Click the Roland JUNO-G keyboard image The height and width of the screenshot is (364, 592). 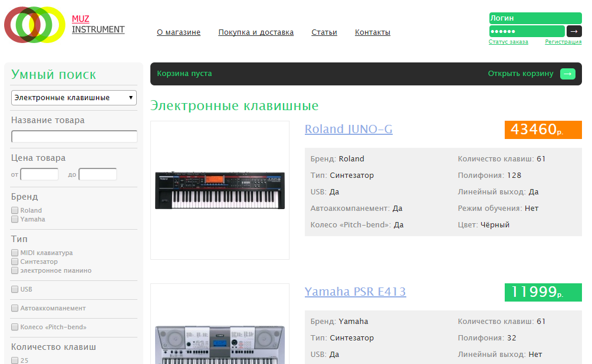click(x=220, y=190)
